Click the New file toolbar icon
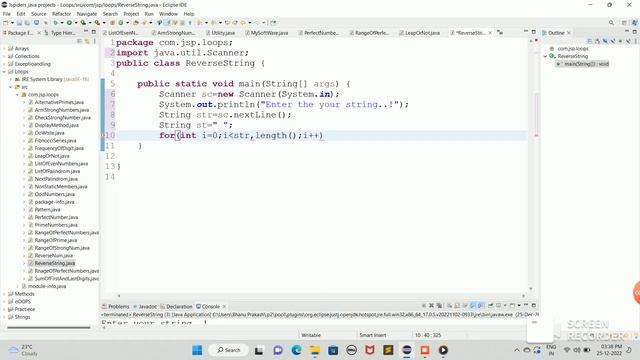The height and width of the screenshot is (360, 640). pos(5,23)
